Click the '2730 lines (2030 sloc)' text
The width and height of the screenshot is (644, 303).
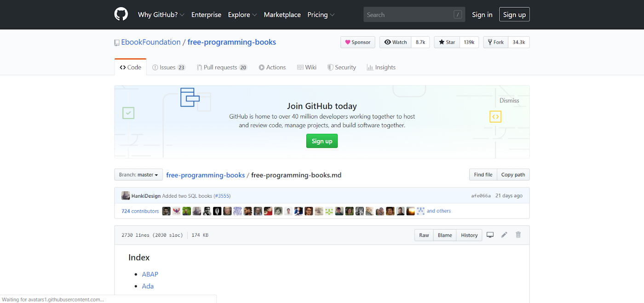click(x=152, y=235)
